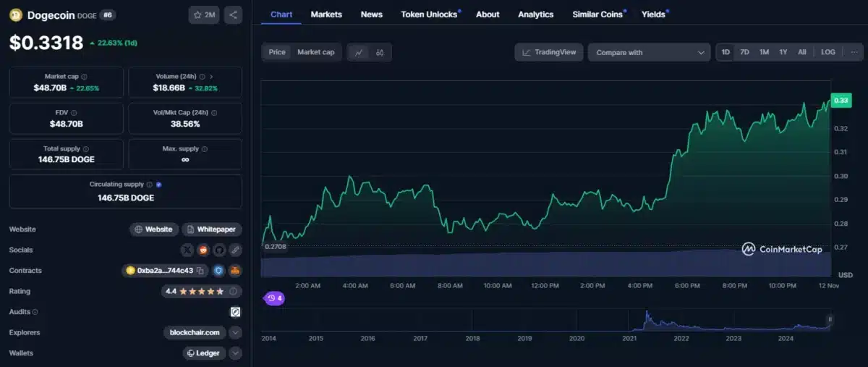Click 2021 on the history timeline

point(629,338)
